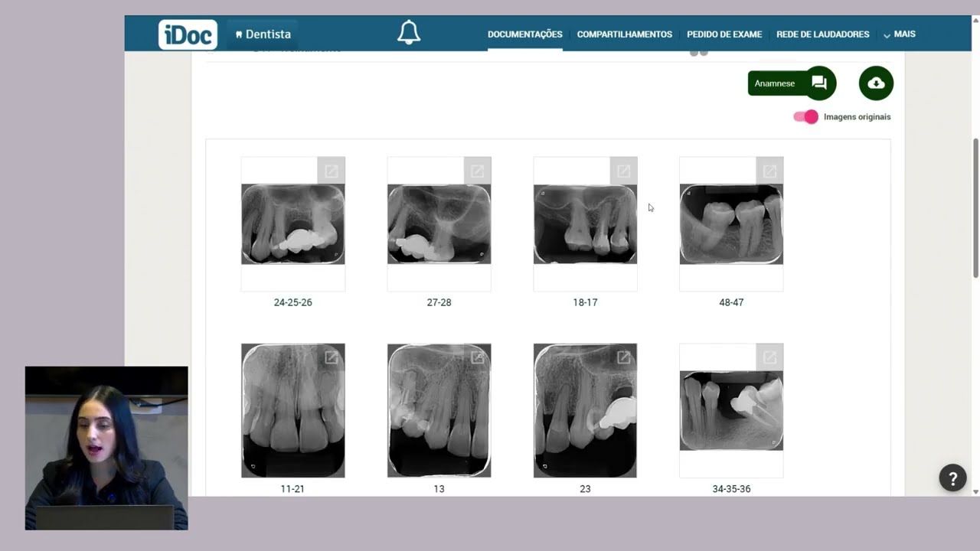Click the cloud download icon
This screenshot has width=980, height=551.
tap(876, 83)
